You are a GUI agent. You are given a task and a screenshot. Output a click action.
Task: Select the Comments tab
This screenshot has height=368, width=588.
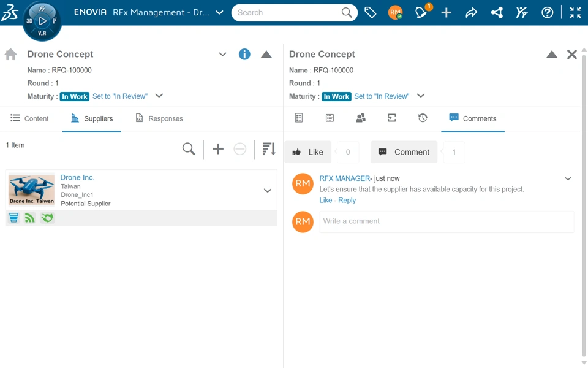(x=473, y=118)
